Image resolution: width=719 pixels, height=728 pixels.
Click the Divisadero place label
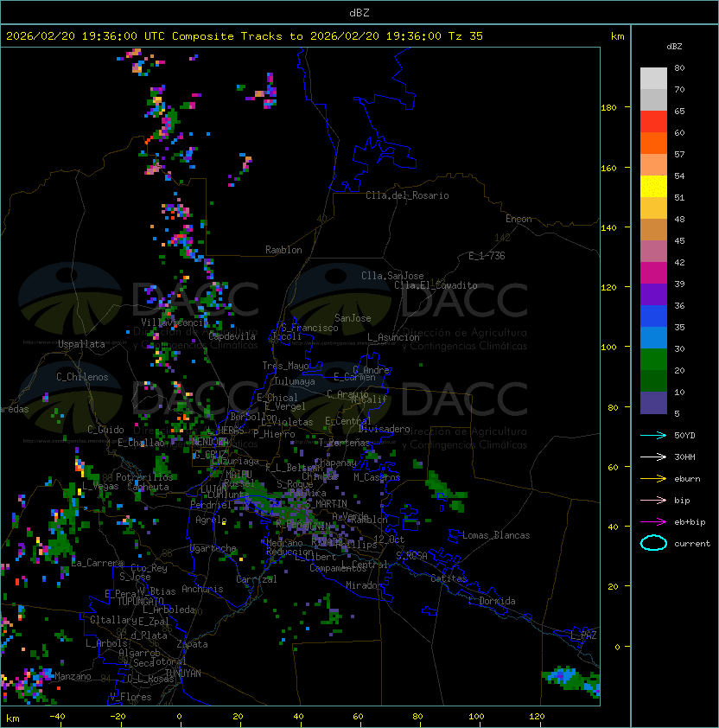tap(385, 429)
